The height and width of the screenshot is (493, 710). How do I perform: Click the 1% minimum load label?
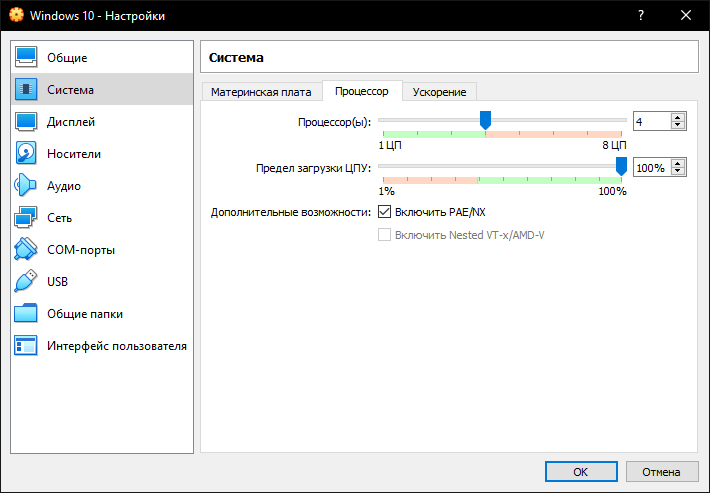(x=386, y=191)
